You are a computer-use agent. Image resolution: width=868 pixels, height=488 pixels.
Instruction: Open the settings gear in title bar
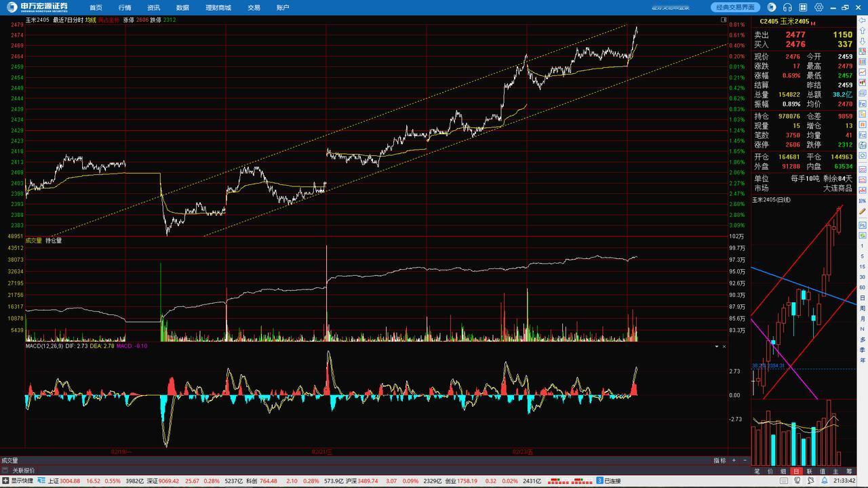819,7
